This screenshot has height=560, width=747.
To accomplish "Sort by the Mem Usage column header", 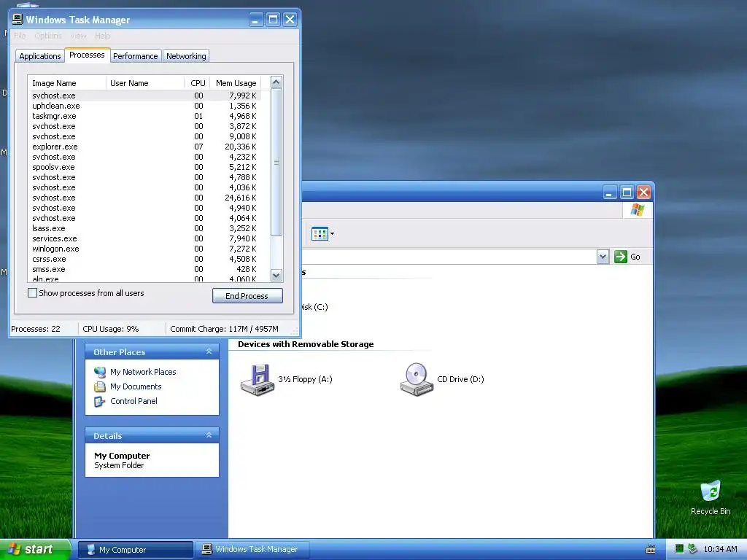I will pos(236,83).
